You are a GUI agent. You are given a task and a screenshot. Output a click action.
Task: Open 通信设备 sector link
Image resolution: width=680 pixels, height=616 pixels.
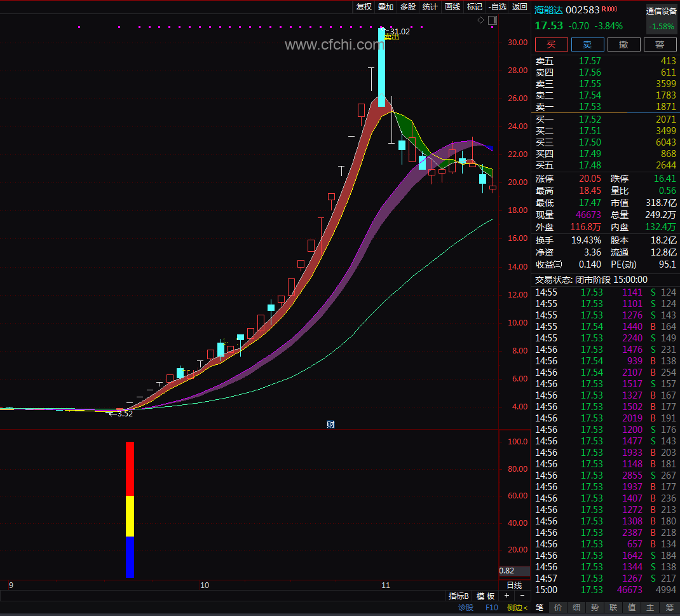point(662,11)
